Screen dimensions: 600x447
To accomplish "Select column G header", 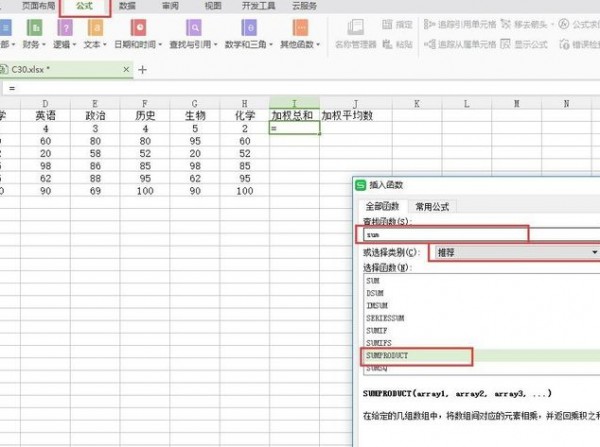I will click(195, 104).
